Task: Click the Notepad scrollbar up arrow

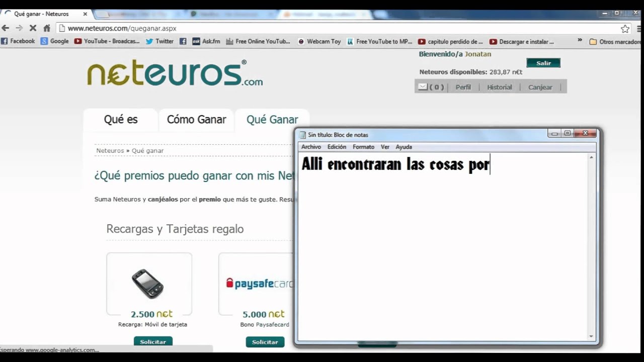Action: [x=591, y=157]
